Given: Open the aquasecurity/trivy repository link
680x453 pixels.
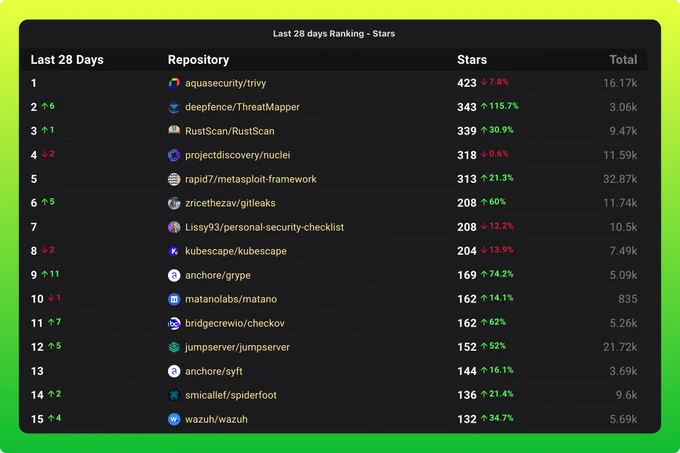Looking at the screenshot, I should click(226, 83).
